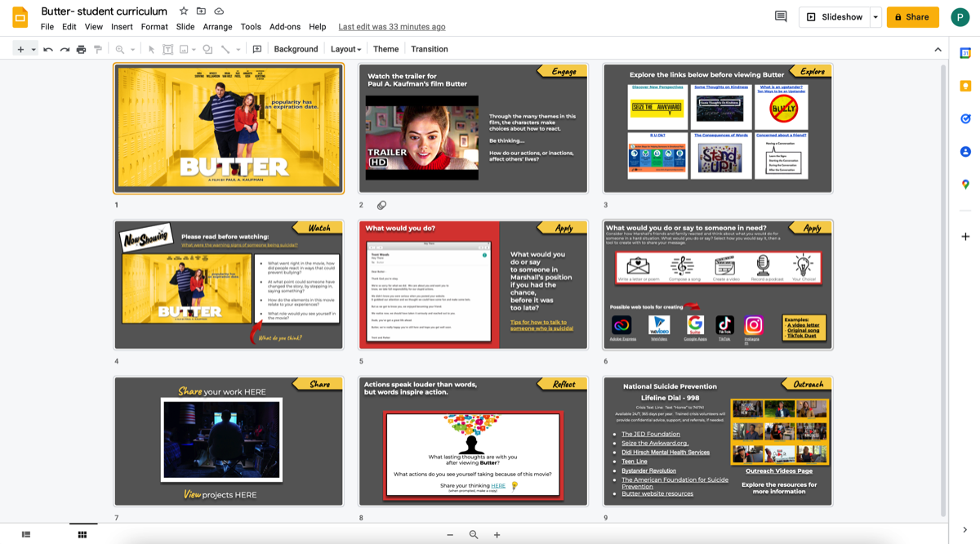The image size is (980, 544).
Task: Open Google Tasks side panel icon
Action: pos(965,118)
